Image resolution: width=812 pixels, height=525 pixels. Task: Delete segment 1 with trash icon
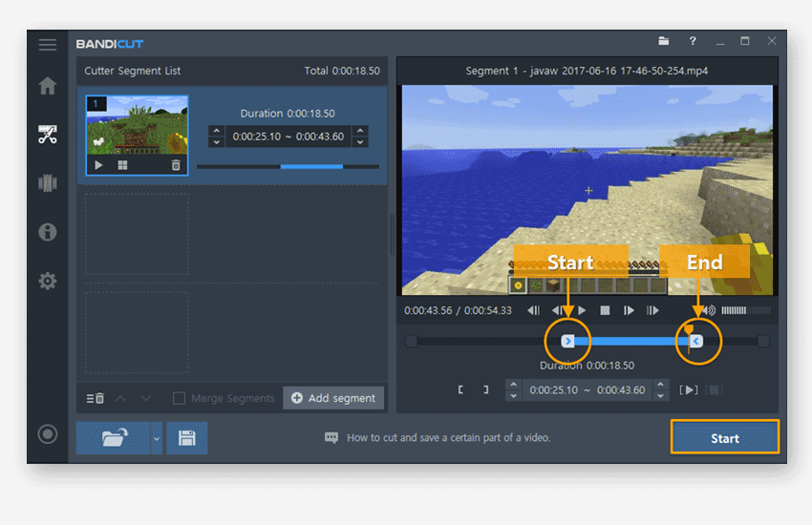click(176, 165)
